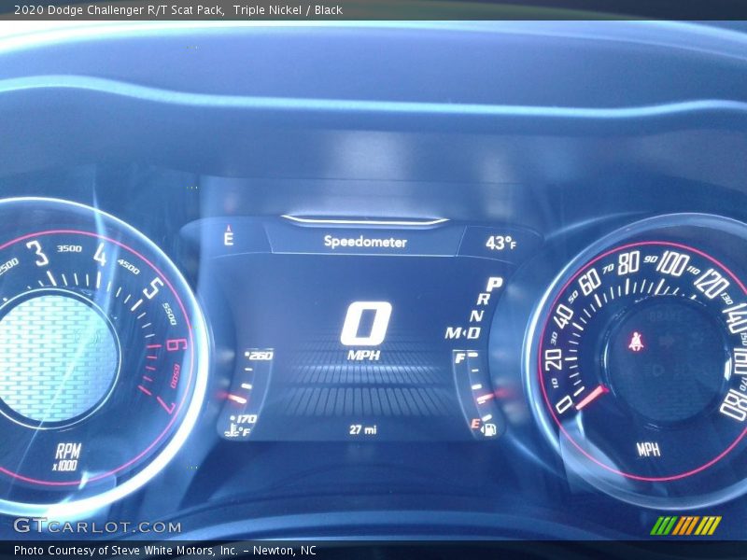Image resolution: width=747 pixels, height=560 pixels.
Task: Click the 5500 tachometer marking
Action: 170,315
